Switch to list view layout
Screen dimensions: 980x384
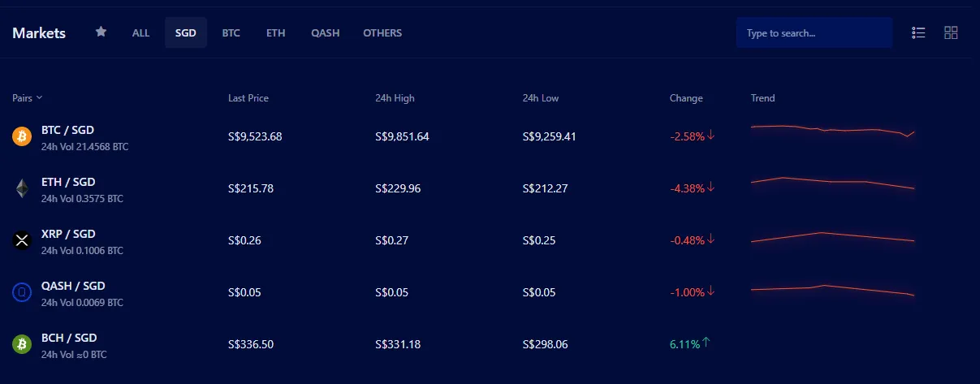pyautogui.click(x=918, y=32)
